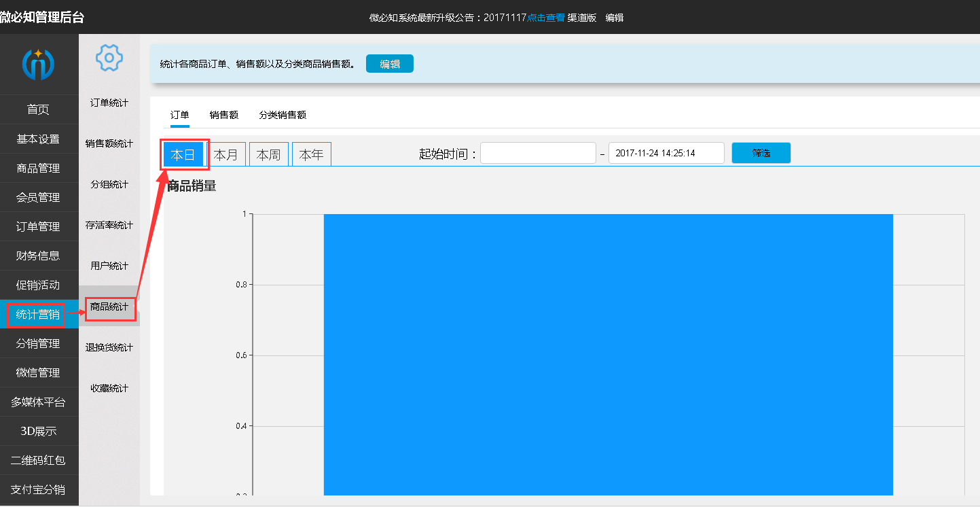Click the blue logo icon in sidebar
This screenshot has height=507, width=980.
pos(38,65)
